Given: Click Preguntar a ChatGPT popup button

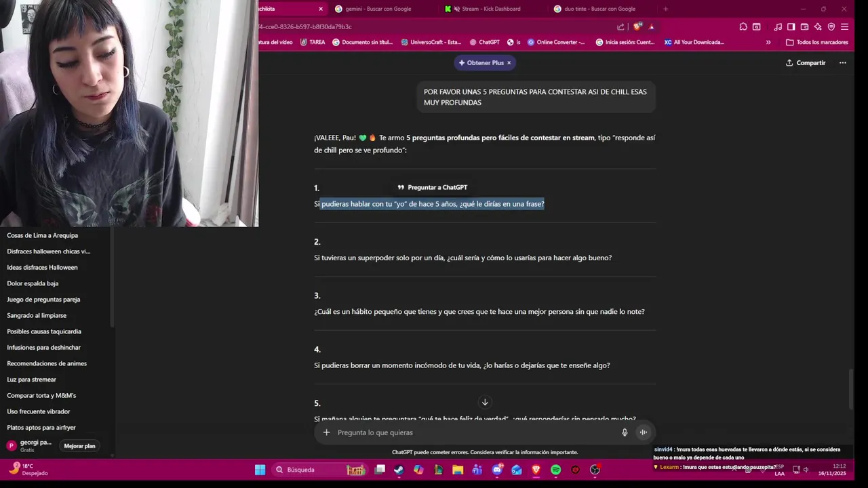Looking at the screenshot, I should (x=433, y=187).
